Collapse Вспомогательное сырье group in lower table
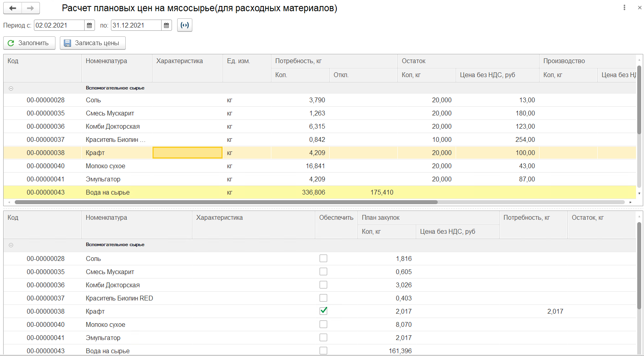The width and height of the screenshot is (644, 356). (x=11, y=245)
